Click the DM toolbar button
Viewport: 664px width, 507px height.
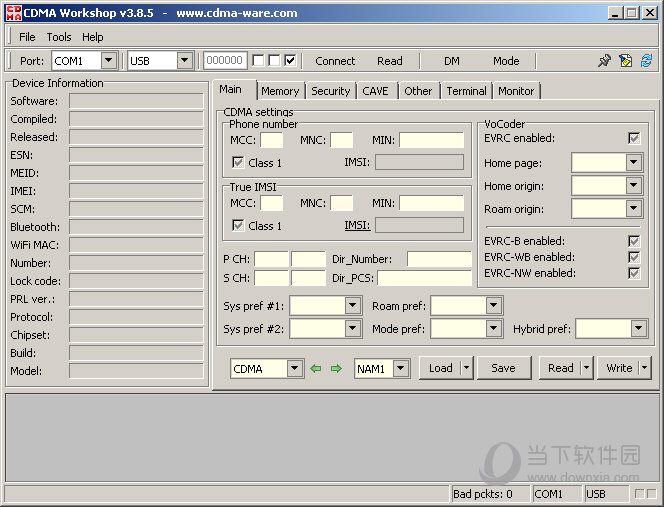(452, 61)
